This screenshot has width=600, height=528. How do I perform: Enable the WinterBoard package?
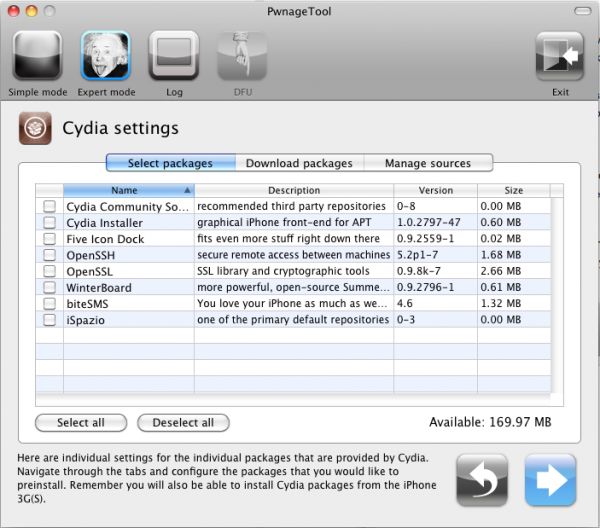49,287
